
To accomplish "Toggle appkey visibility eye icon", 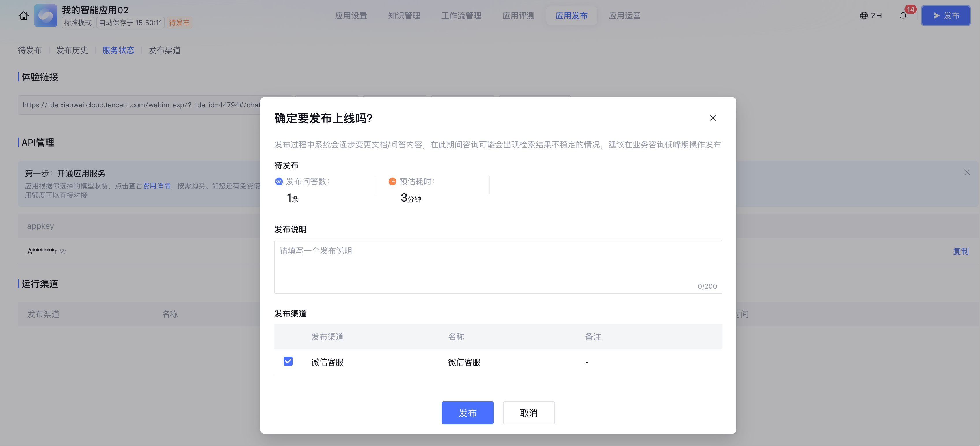I will [x=63, y=251].
